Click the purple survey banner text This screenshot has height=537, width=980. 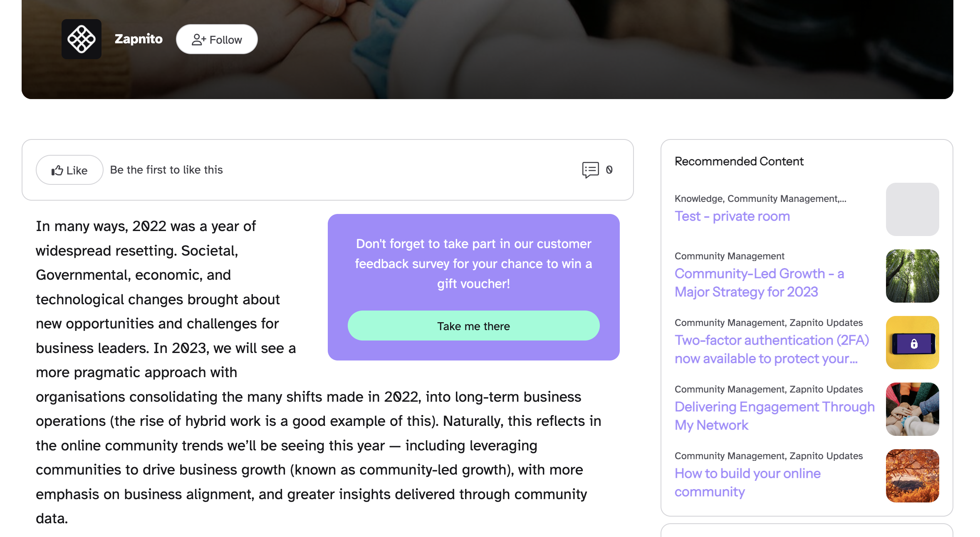click(x=473, y=264)
